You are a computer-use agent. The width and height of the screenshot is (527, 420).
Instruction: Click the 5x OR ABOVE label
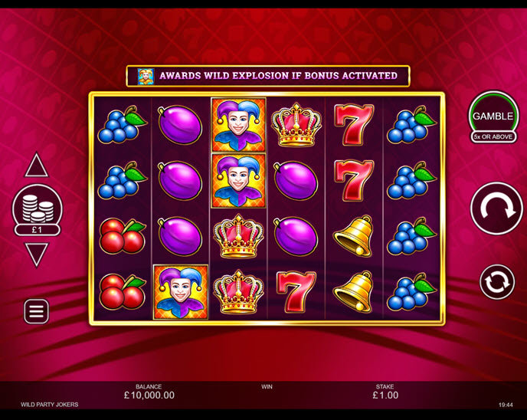[493, 137]
